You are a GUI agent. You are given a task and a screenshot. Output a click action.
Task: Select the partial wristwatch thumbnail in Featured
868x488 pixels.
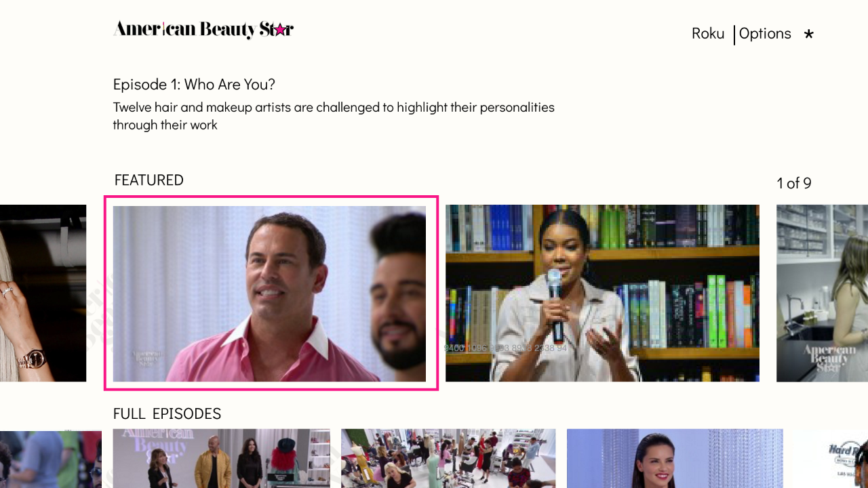point(43,293)
